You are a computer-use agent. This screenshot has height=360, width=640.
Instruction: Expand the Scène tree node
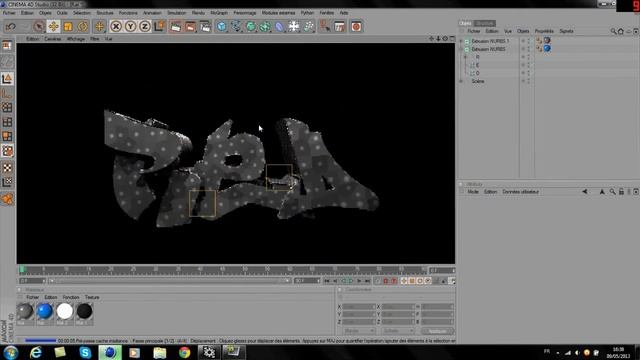(461, 81)
